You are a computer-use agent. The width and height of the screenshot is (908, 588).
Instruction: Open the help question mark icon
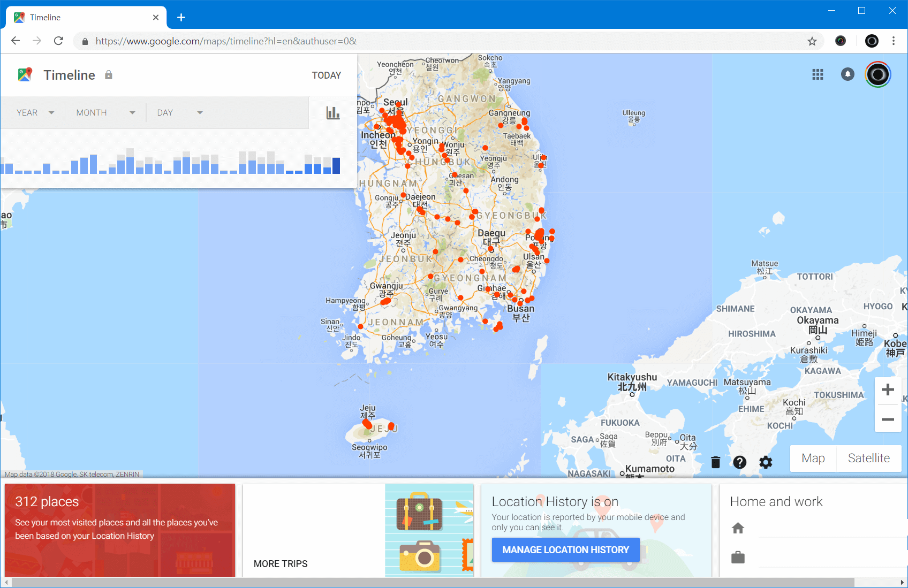click(x=740, y=462)
